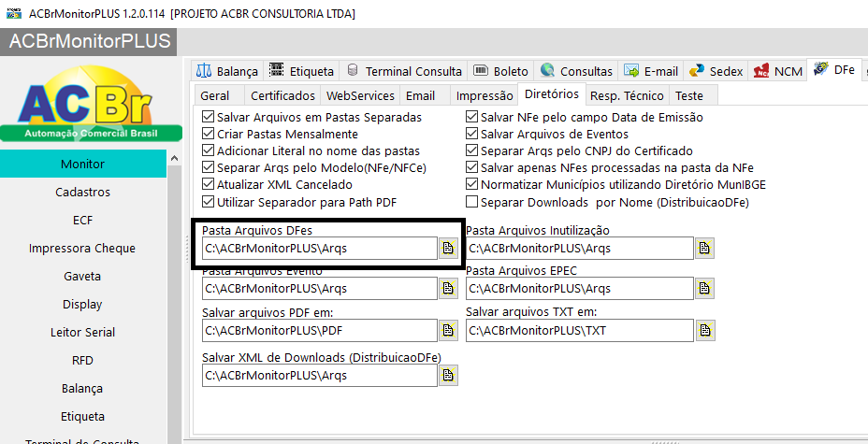Open the Terminal Consulta tab
Image resolution: width=868 pixels, height=444 pixels.
point(403,71)
